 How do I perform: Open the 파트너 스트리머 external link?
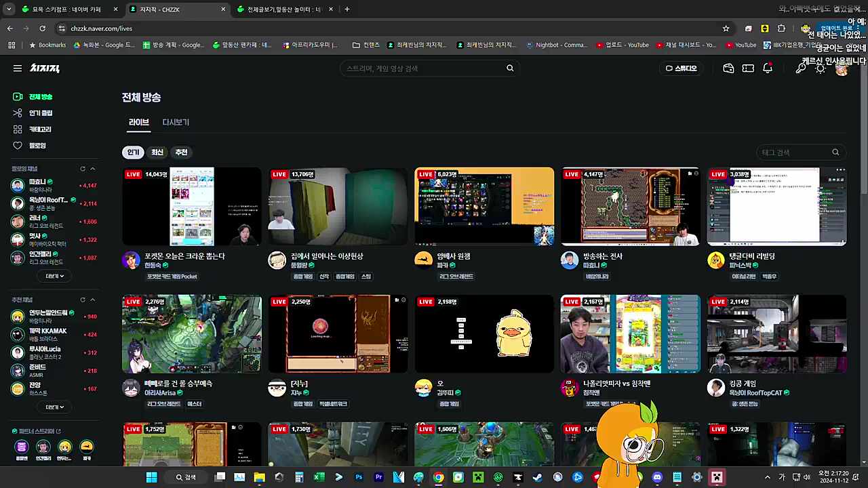(37, 431)
